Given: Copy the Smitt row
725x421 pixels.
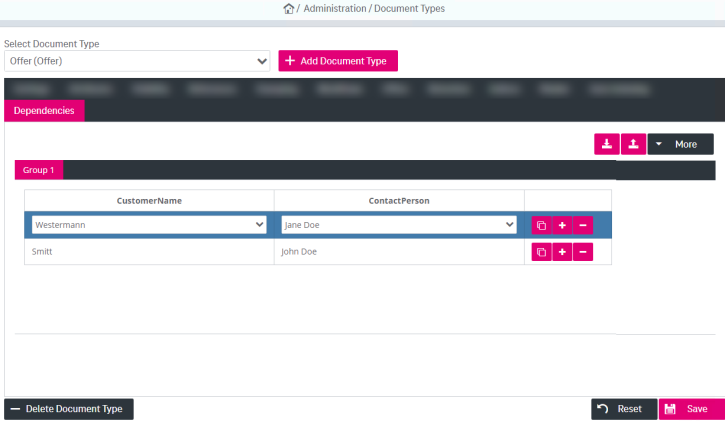Looking at the screenshot, I should 541,252.
